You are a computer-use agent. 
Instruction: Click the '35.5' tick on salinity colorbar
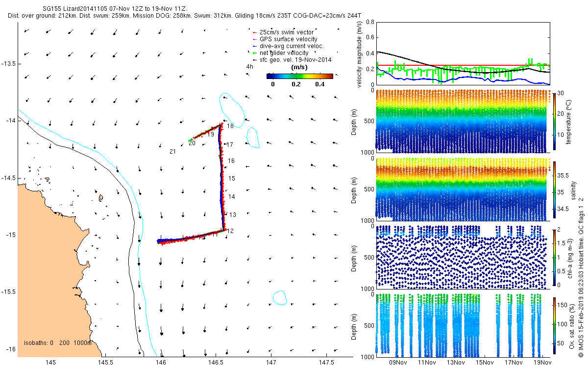coord(563,175)
